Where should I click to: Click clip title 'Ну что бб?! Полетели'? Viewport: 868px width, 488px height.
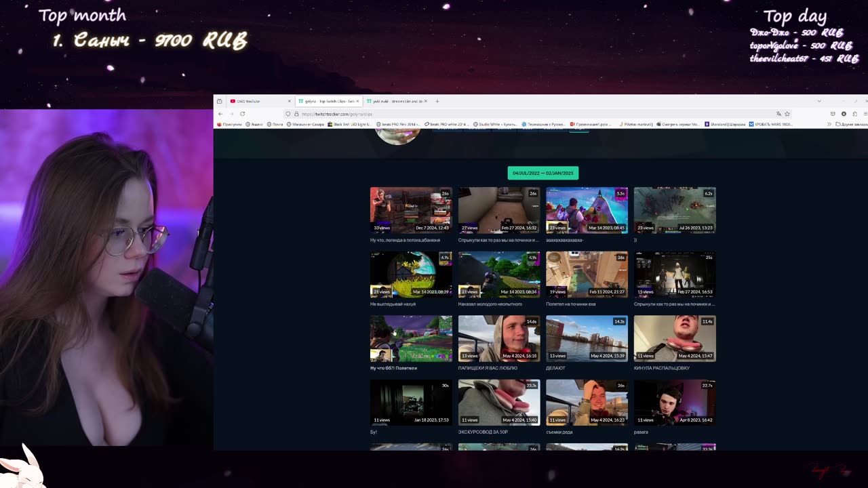click(x=393, y=368)
